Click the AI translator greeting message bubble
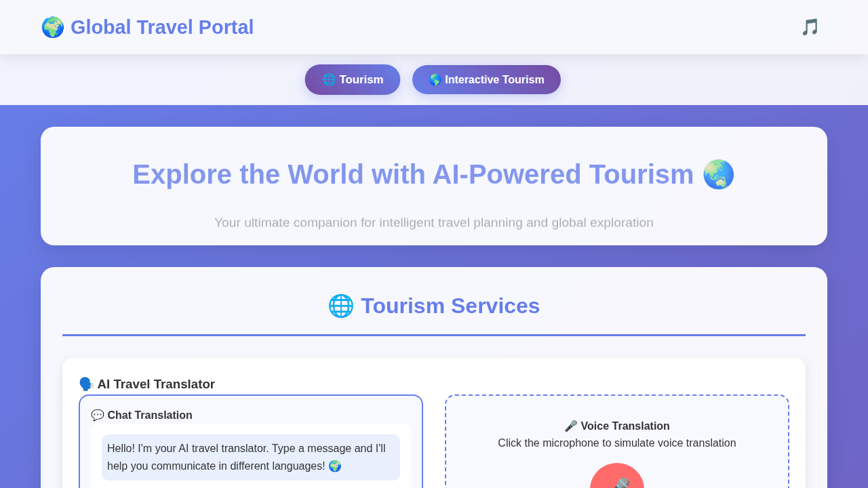The height and width of the screenshot is (488, 868). click(251, 457)
